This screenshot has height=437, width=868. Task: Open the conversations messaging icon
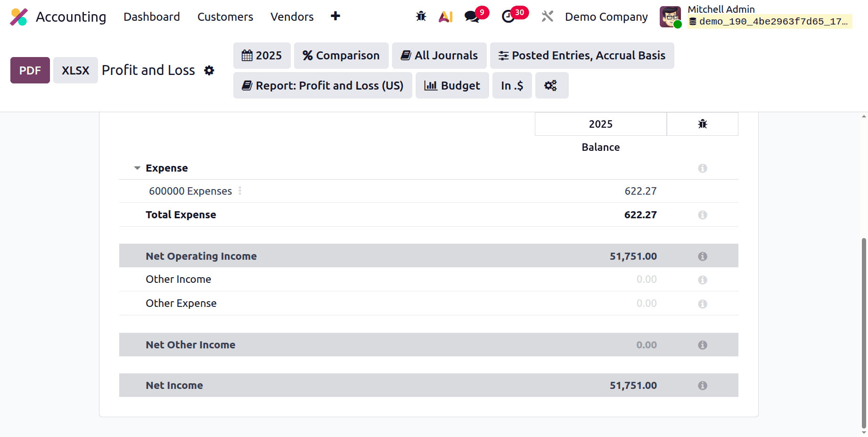472,16
